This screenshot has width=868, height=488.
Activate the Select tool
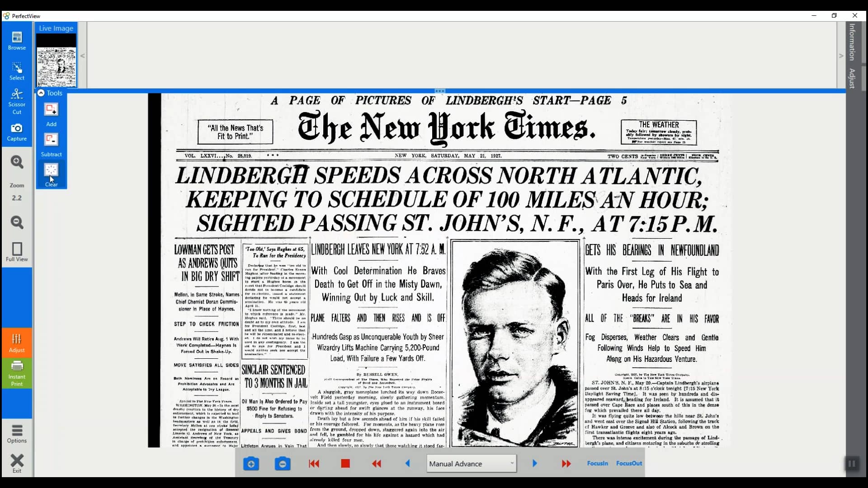[17, 71]
